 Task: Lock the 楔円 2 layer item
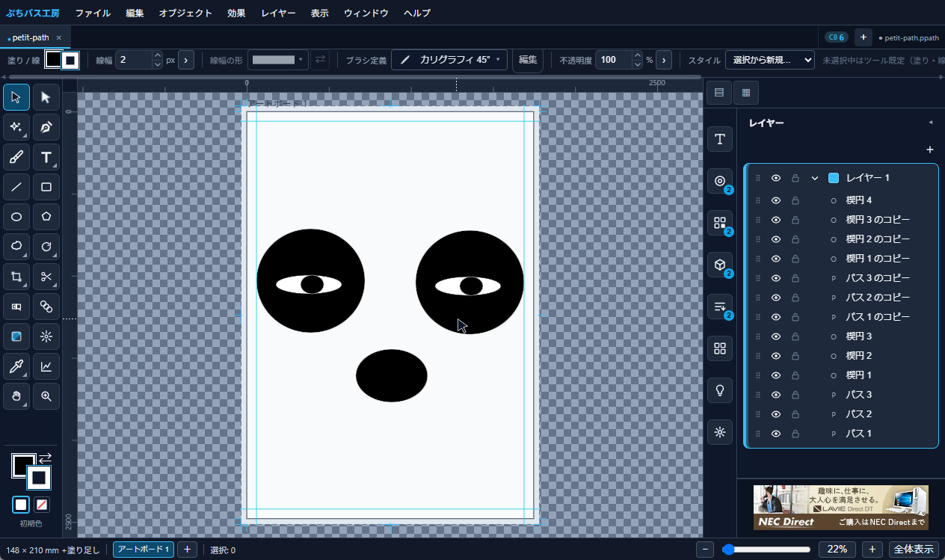[795, 356]
